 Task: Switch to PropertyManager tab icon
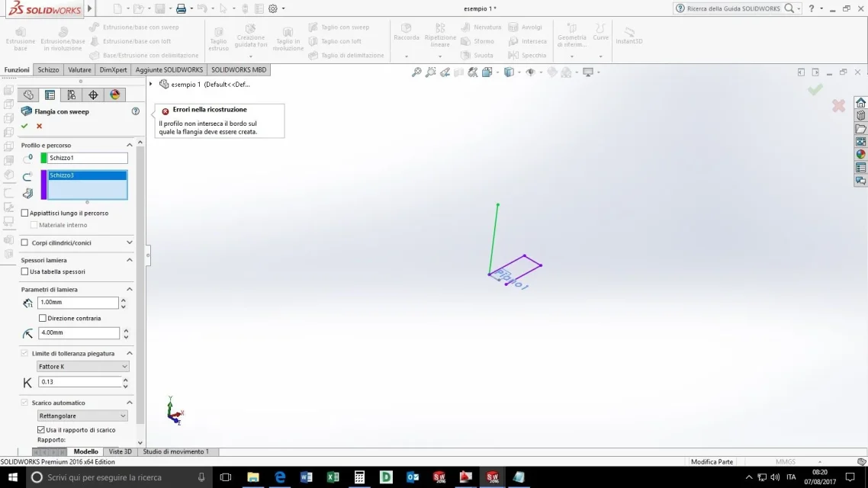50,95
